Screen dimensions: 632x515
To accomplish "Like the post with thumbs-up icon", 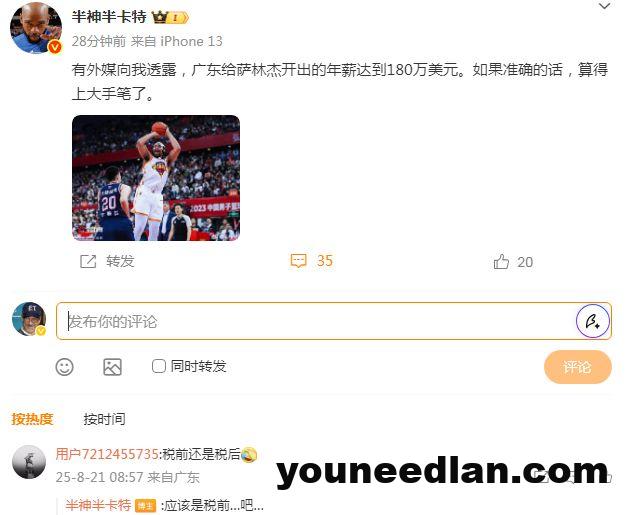I will pyautogui.click(x=501, y=262).
